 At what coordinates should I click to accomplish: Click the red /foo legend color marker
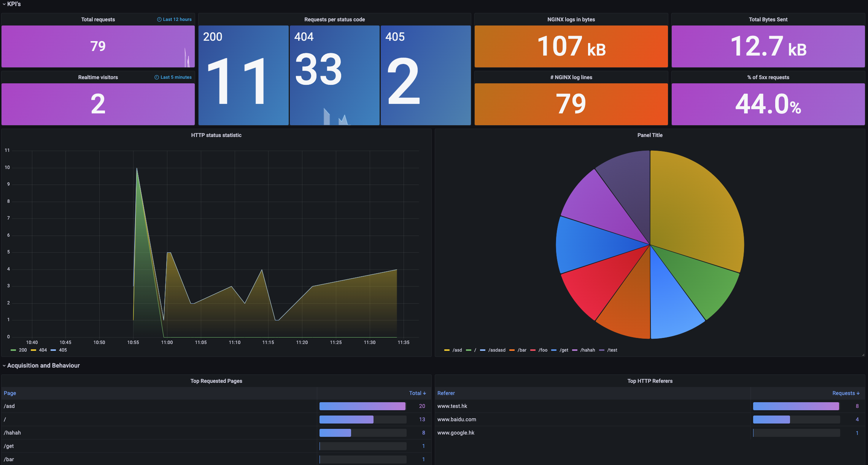[533, 350]
